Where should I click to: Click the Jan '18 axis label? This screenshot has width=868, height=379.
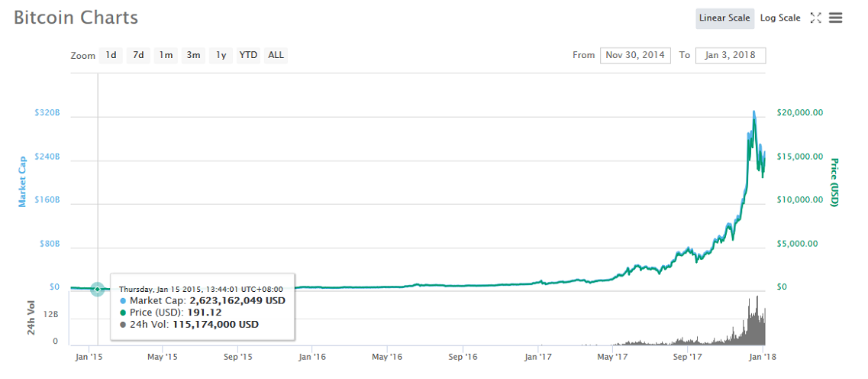(x=763, y=358)
